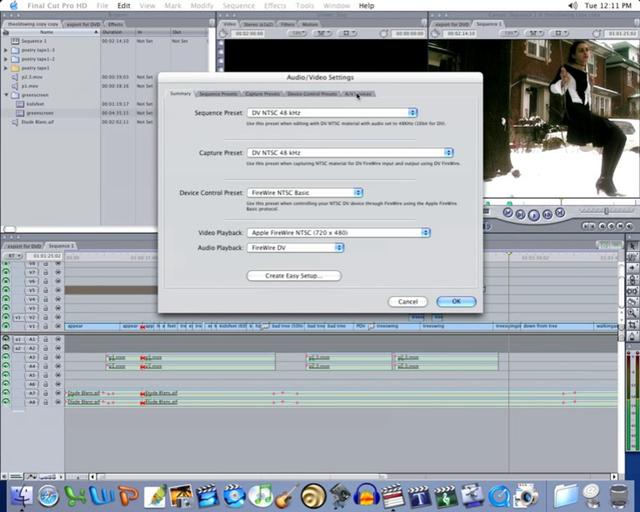Open the Effects tab in Browser
The image size is (640, 512).
click(116, 24)
